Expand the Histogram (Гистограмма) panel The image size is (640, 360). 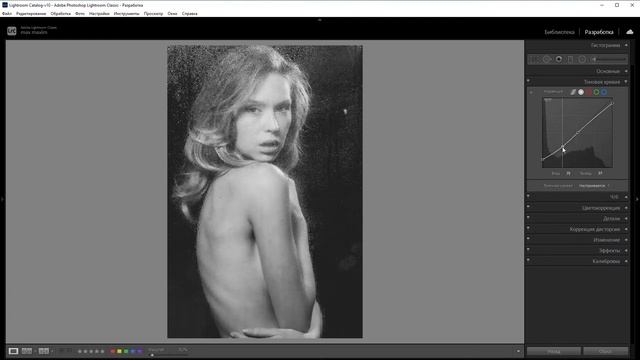(626, 45)
